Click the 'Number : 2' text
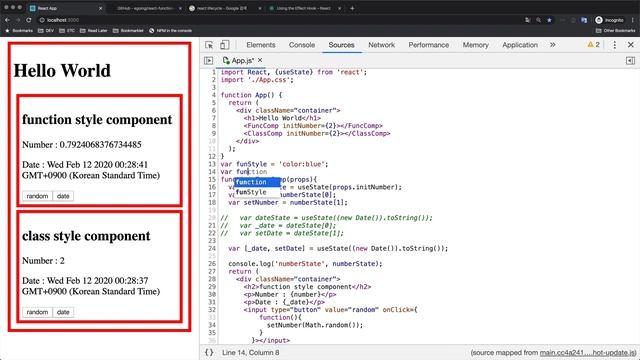 click(x=43, y=260)
